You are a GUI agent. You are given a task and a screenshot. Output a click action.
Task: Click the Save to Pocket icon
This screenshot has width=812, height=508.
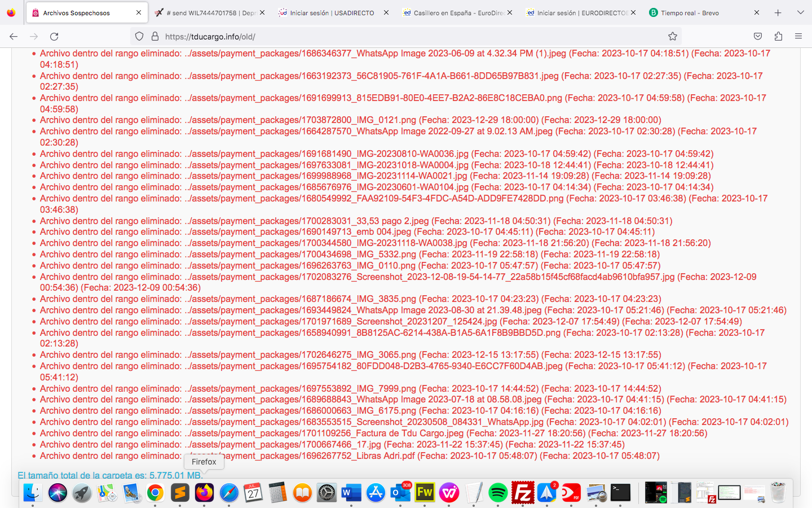(x=758, y=37)
